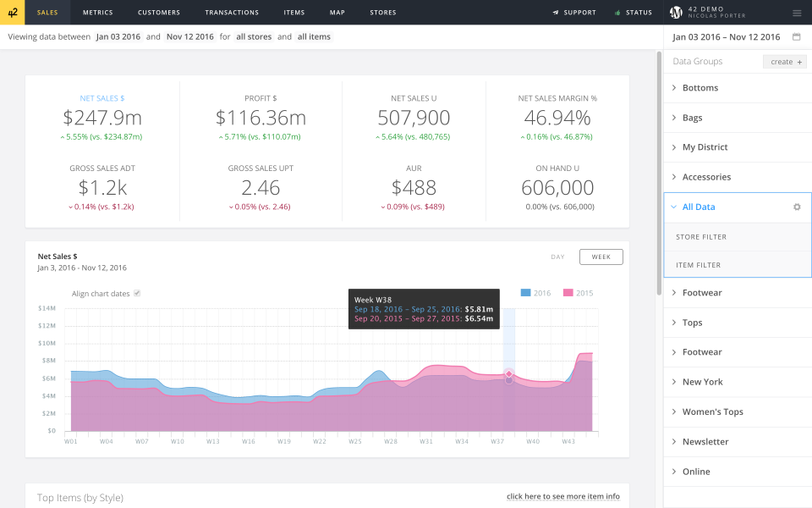Click 'click here to see more item info'

tap(562, 496)
